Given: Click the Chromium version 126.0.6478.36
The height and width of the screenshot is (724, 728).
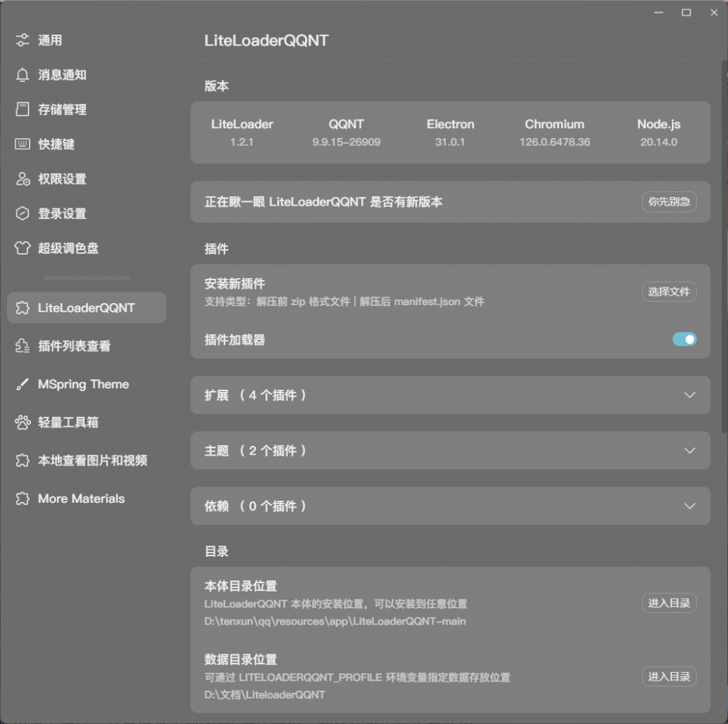Looking at the screenshot, I should click(555, 142).
